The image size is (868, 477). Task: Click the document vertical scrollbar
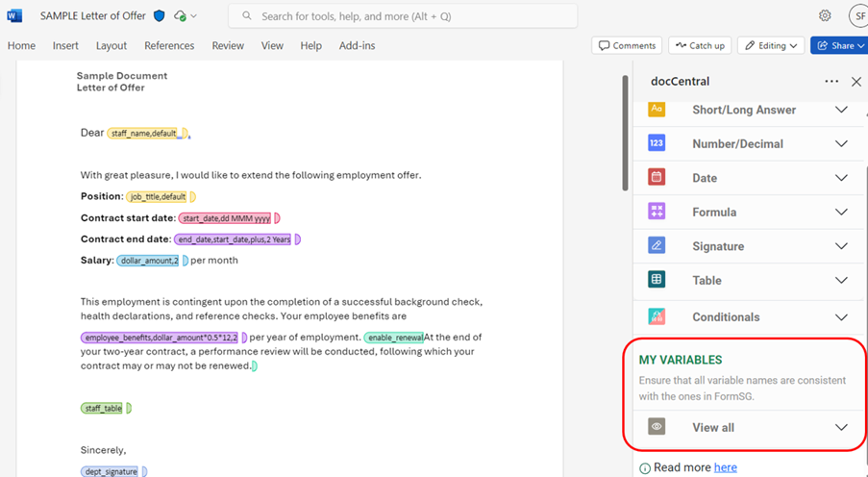point(626,135)
